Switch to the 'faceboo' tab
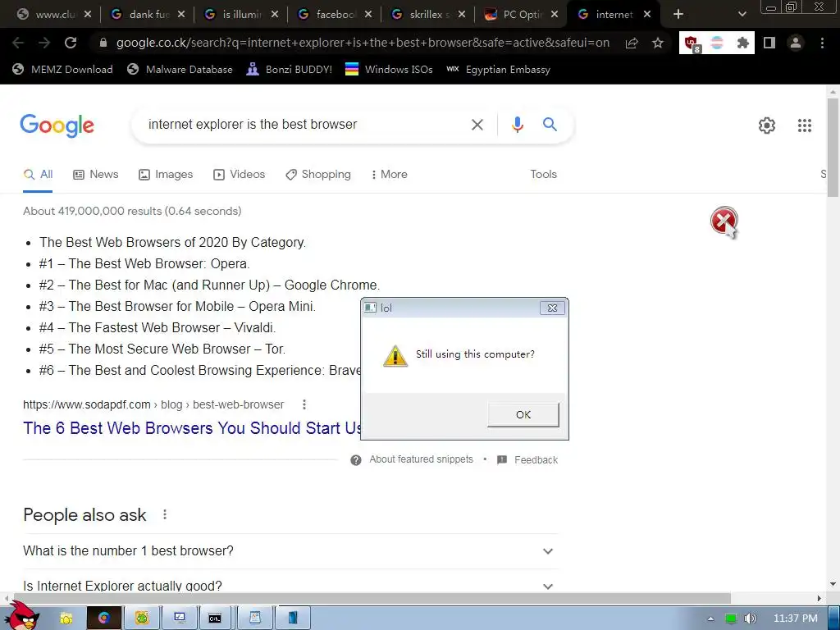The width and height of the screenshot is (840, 630). pos(335,15)
